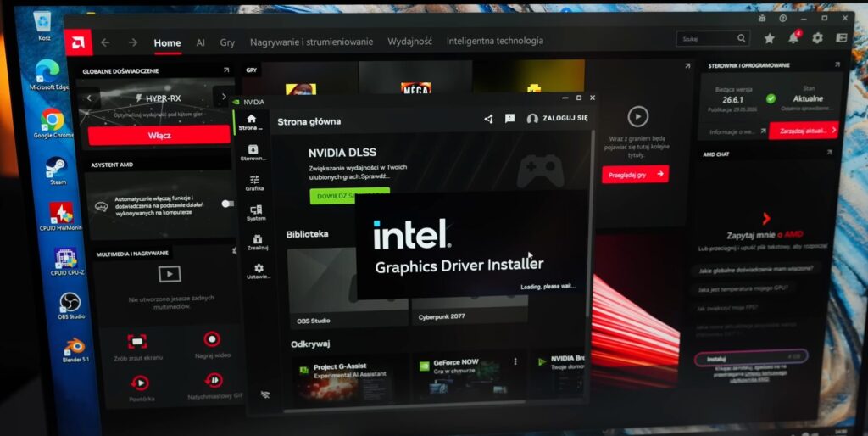The width and height of the screenshot is (868, 436).
Task: Click the Nagraj wideo record icon
Action: (212, 339)
